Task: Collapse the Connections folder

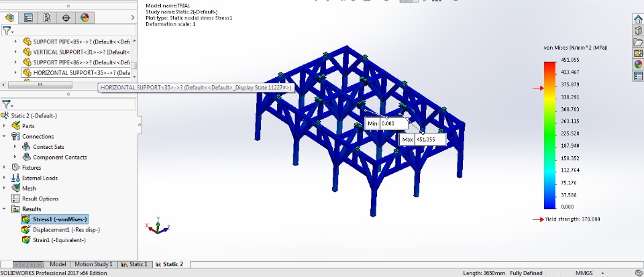Action: 5,136
